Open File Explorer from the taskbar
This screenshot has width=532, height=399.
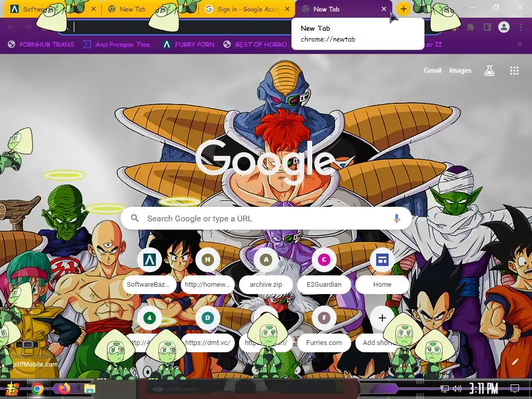coord(90,389)
